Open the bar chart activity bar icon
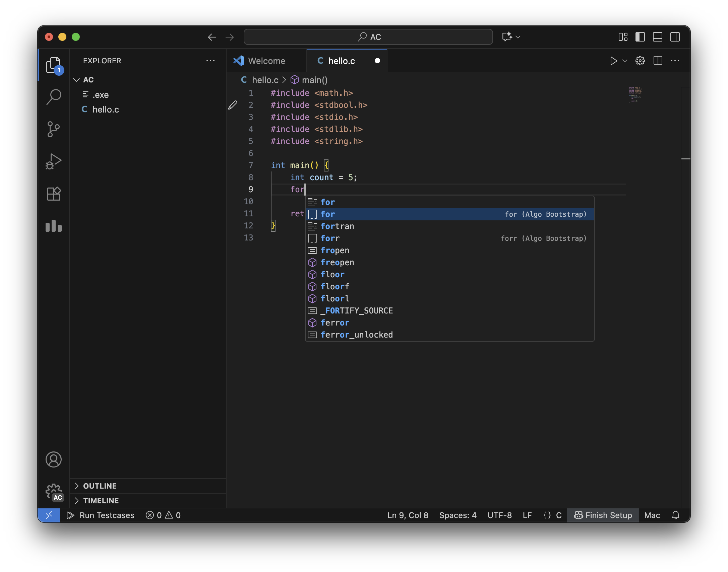 (x=54, y=226)
